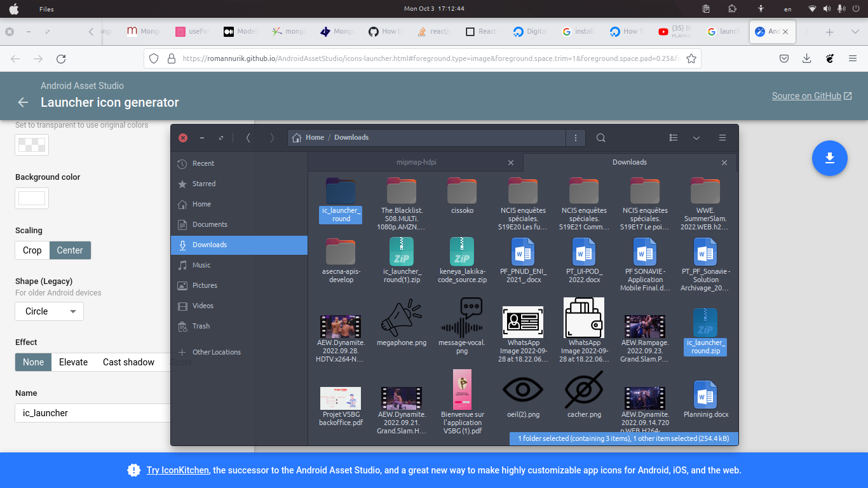Navigate forward in the Files window
The image size is (868, 488).
point(272,138)
